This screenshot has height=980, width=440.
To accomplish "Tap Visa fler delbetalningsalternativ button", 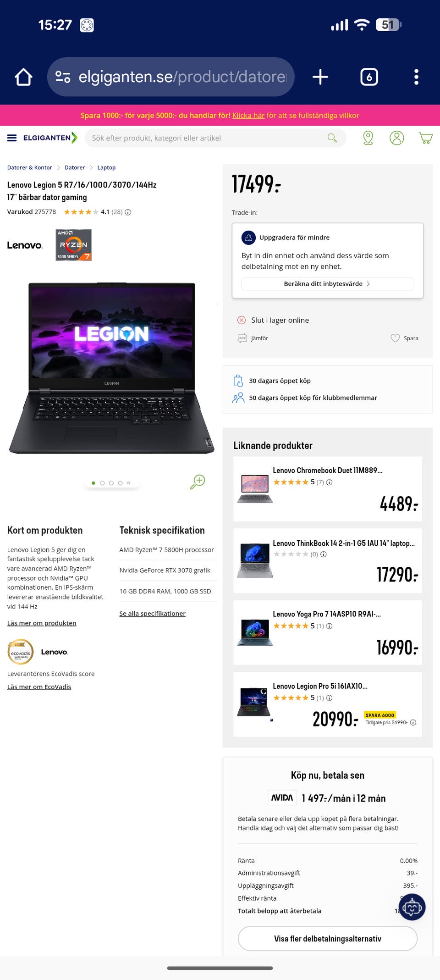I will point(328,939).
